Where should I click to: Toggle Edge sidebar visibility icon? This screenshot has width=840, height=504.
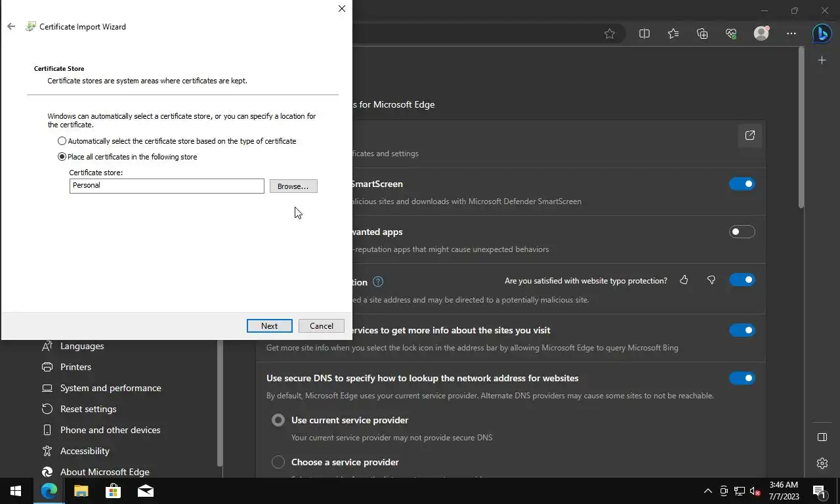822,437
